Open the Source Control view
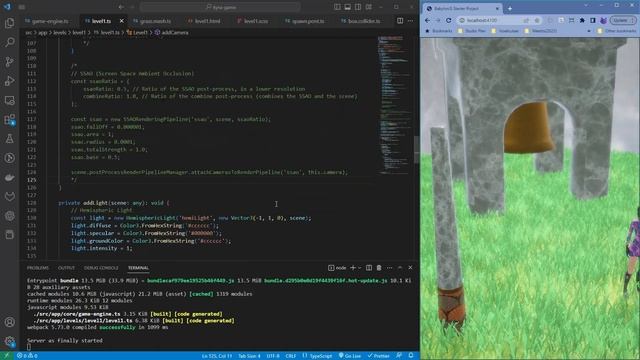Viewport: 640px width, 360px height. [x=9, y=62]
